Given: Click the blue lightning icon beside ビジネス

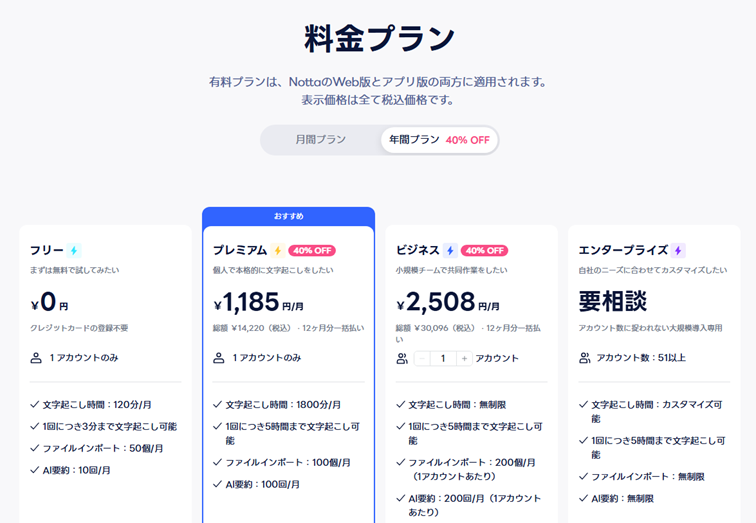Looking at the screenshot, I should point(450,251).
